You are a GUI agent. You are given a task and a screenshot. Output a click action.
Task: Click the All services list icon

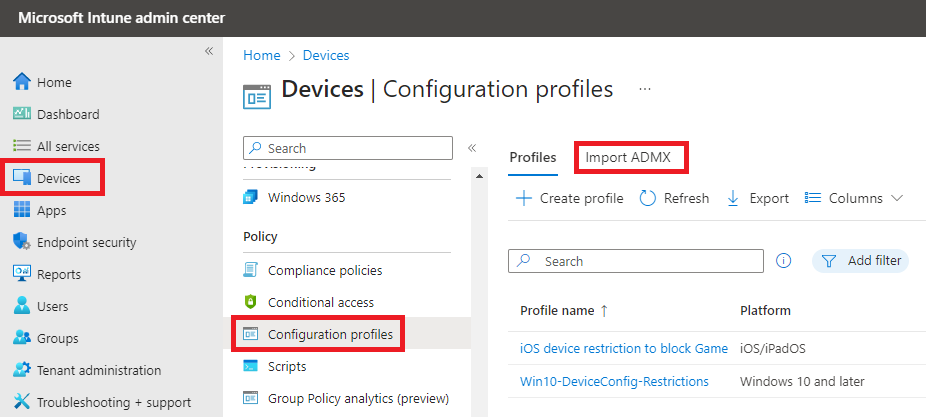click(x=22, y=145)
